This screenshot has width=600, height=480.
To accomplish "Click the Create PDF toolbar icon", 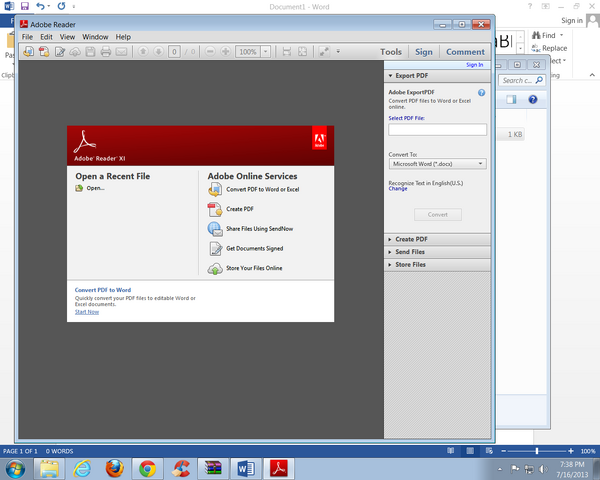I will point(44,51).
